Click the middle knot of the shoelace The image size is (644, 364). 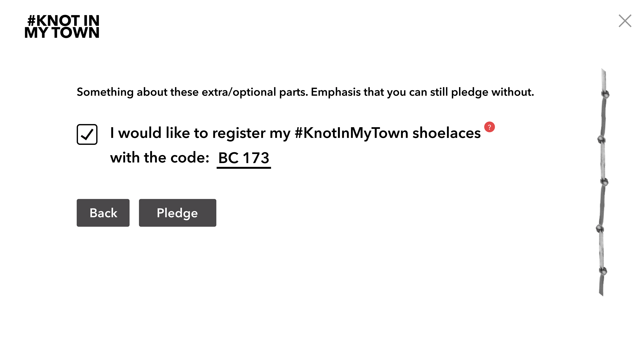coord(604,182)
